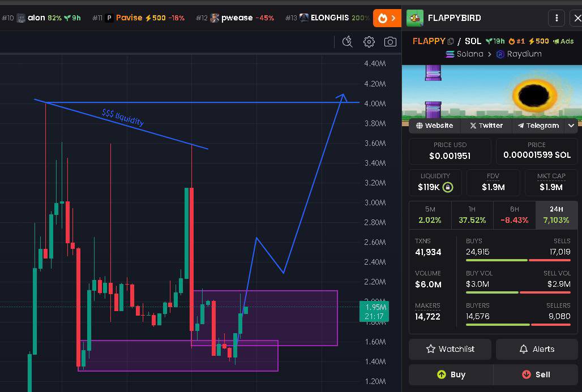Viewport: 582px width, 392px height.
Task: Open the three-dot options menu
Action: pos(557,18)
